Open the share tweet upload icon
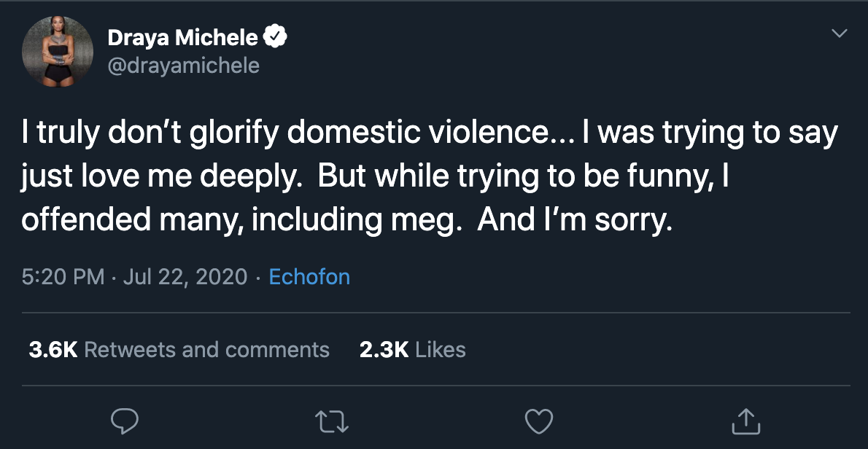The image size is (868, 449). (745, 421)
